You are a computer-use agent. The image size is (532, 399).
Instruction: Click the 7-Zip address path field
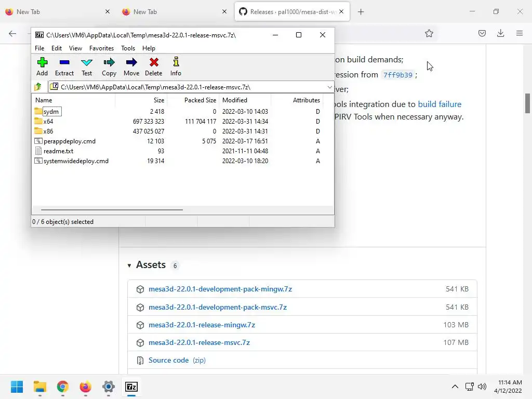pos(191,87)
